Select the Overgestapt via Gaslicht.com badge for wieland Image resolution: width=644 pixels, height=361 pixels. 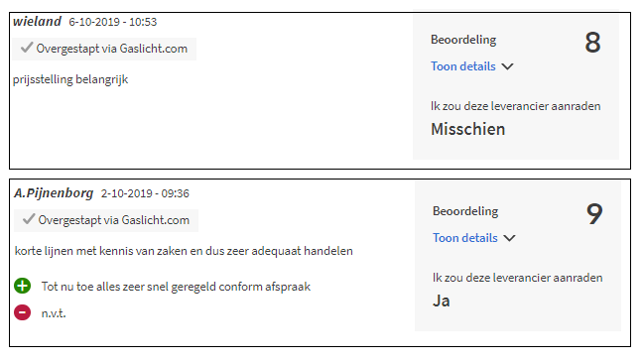click(x=104, y=49)
